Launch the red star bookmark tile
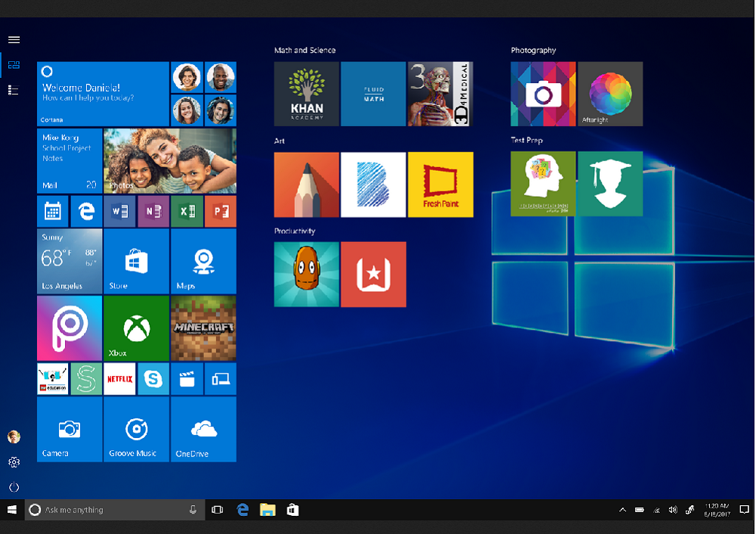 (373, 275)
